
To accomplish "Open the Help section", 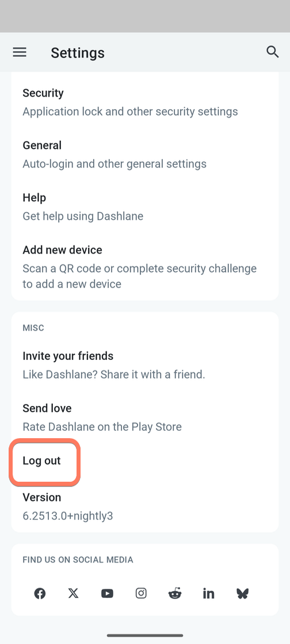I will [145, 206].
